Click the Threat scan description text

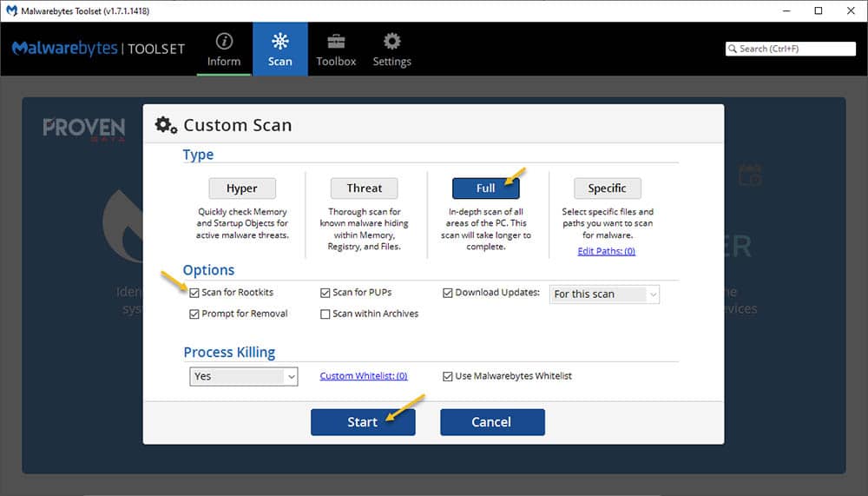364,228
